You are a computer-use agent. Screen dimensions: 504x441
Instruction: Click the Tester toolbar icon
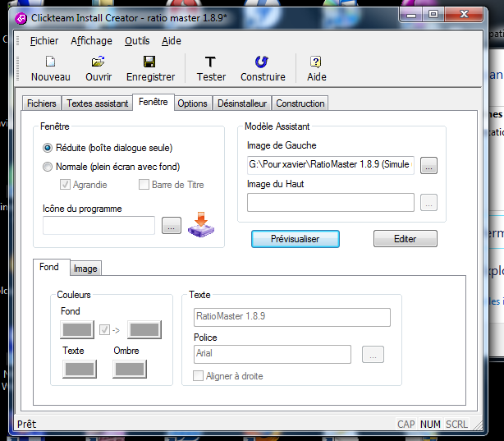[x=210, y=62]
